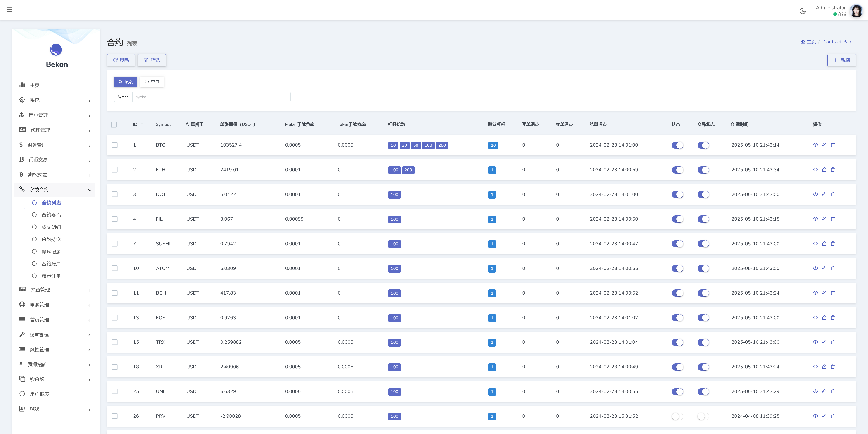Enable trading status toggle for PRV
The image size is (868, 434).
pyautogui.click(x=703, y=416)
